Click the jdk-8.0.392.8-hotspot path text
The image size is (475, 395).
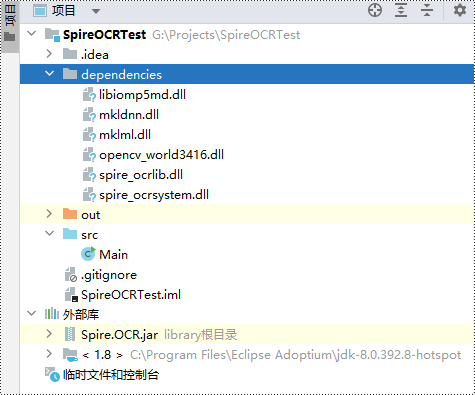[295, 355]
